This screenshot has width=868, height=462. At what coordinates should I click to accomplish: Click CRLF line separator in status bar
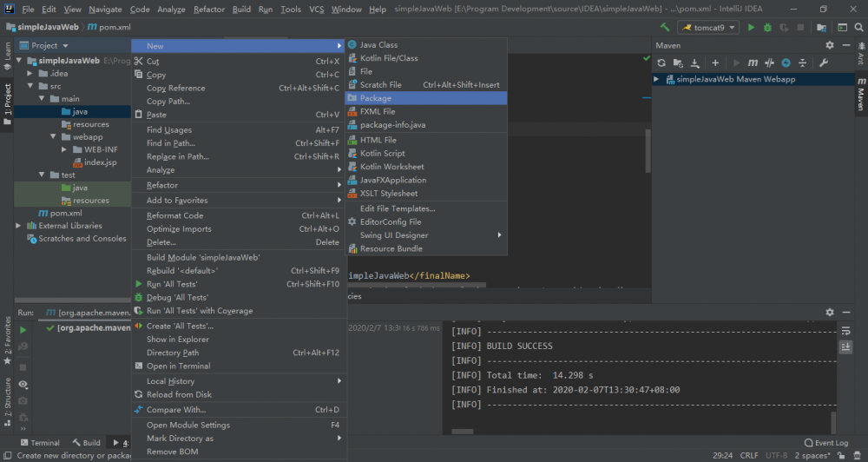coord(749,455)
